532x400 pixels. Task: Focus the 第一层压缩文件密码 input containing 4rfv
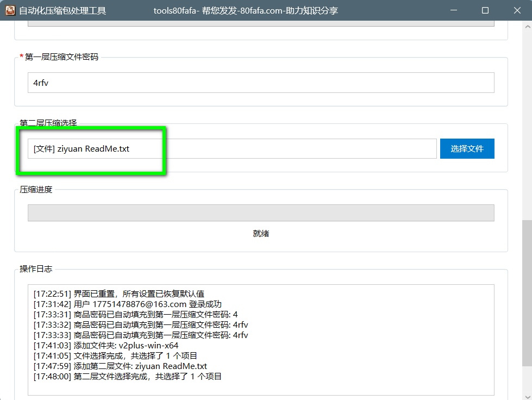[261, 83]
